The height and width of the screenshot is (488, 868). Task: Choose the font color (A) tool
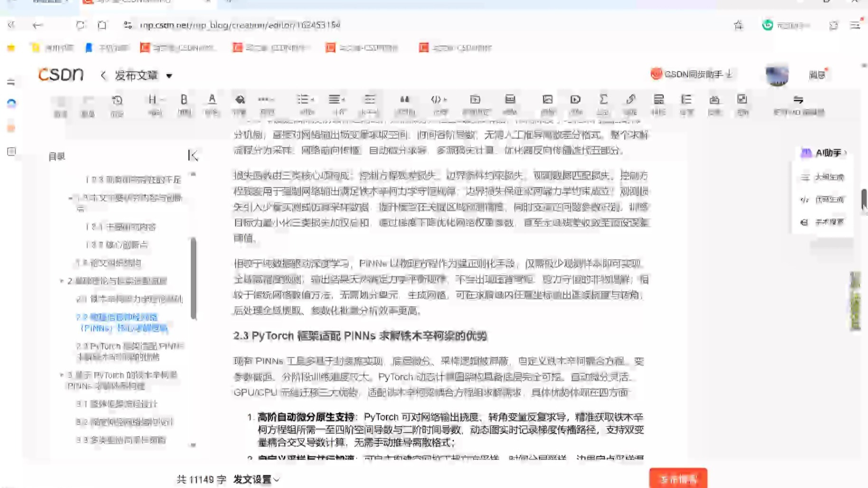coord(212,105)
